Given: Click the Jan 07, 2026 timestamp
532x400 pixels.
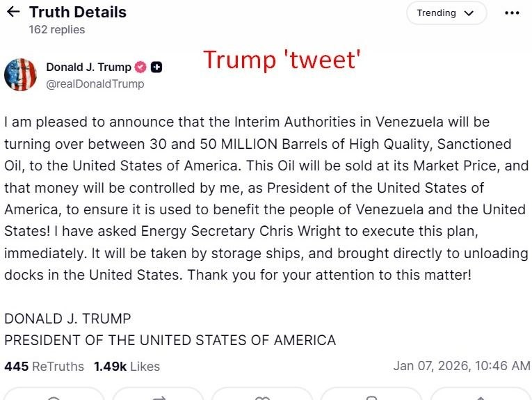Looking at the screenshot, I should click(x=461, y=366).
